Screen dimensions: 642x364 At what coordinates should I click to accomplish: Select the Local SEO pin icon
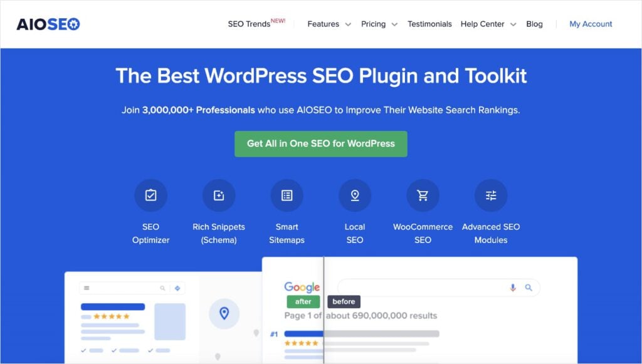point(355,195)
